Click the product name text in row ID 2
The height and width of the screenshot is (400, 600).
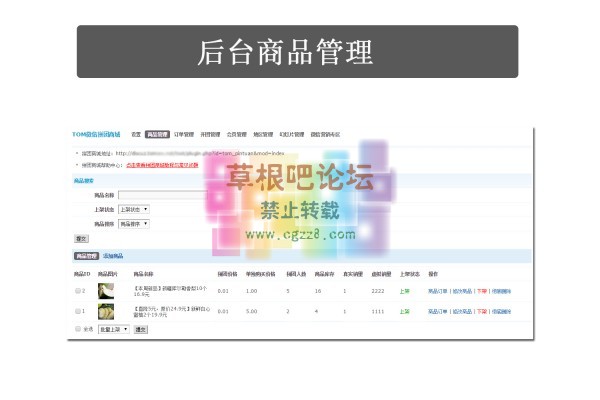tap(171, 291)
